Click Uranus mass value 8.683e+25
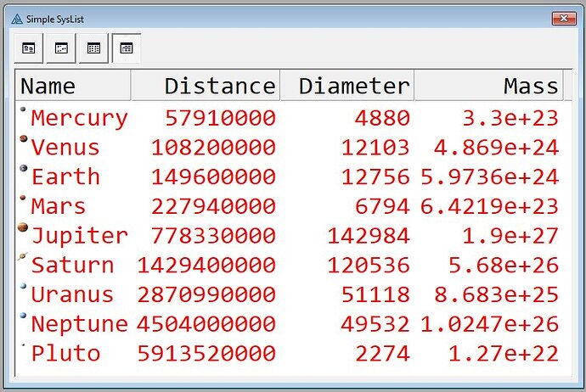Image resolution: width=586 pixels, height=392 pixels. [496, 294]
